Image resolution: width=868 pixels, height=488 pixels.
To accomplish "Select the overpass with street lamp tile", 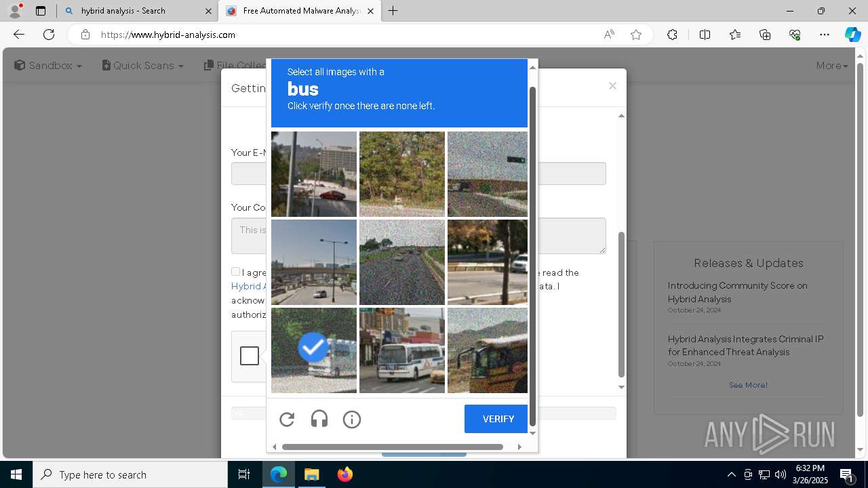I will [314, 262].
